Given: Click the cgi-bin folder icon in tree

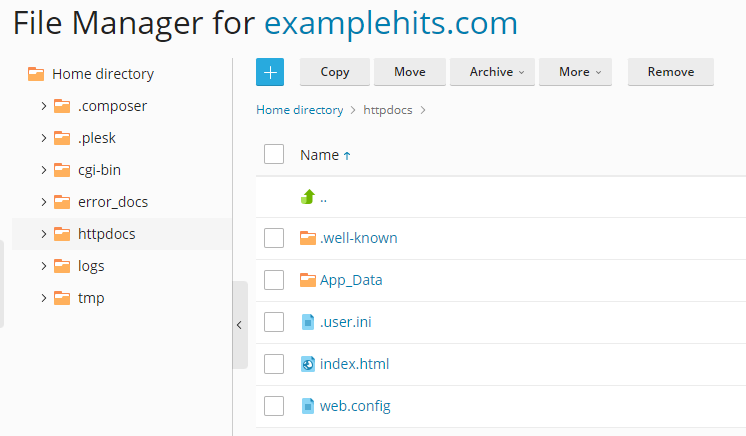Looking at the screenshot, I should click(x=62, y=170).
